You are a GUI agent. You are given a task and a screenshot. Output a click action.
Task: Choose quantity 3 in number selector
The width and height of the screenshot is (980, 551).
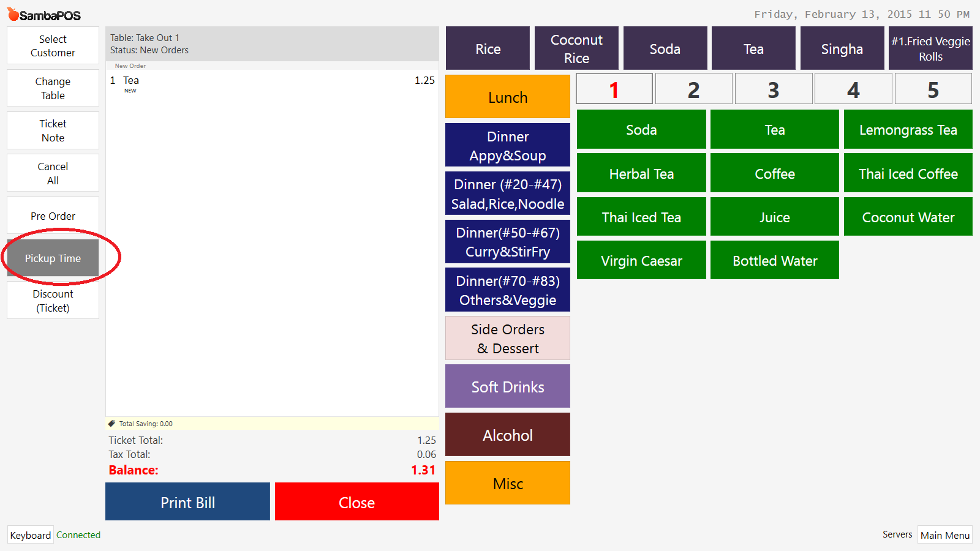click(x=773, y=89)
